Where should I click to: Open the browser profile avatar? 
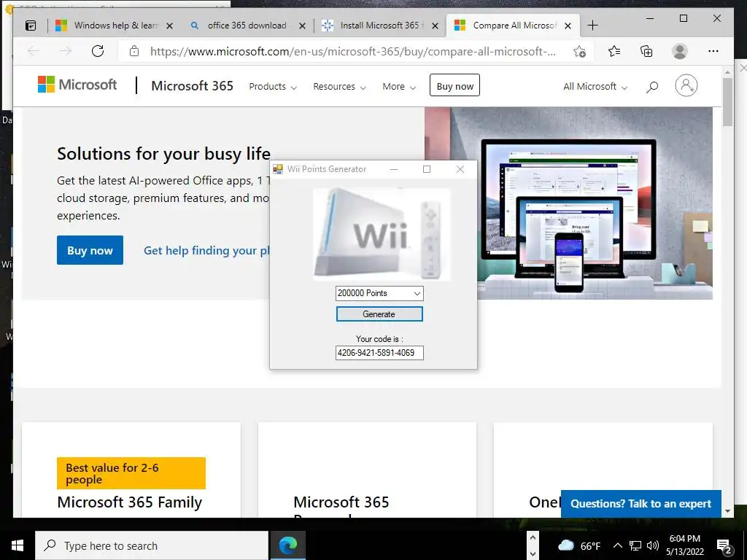click(680, 51)
